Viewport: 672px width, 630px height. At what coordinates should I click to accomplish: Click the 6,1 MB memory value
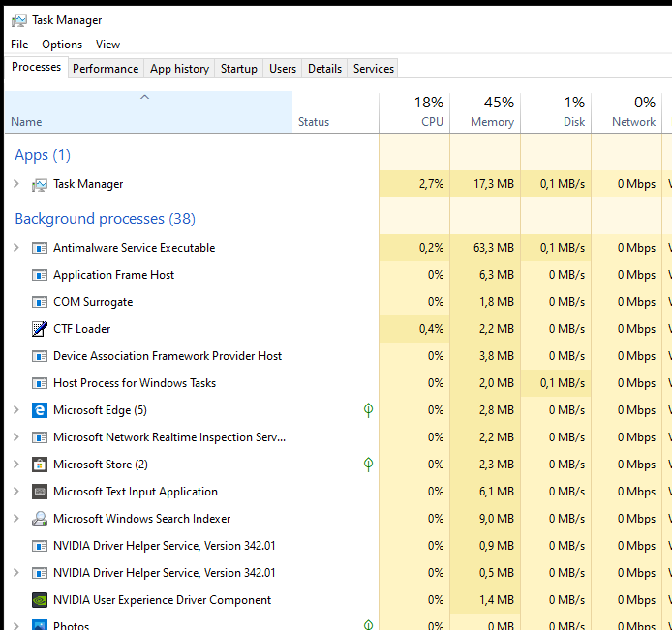pos(497,492)
